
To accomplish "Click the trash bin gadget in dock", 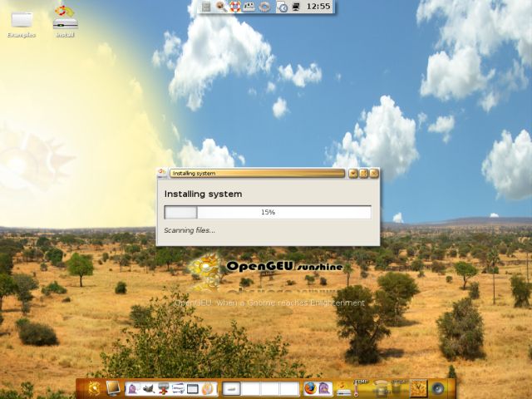I will (399, 388).
